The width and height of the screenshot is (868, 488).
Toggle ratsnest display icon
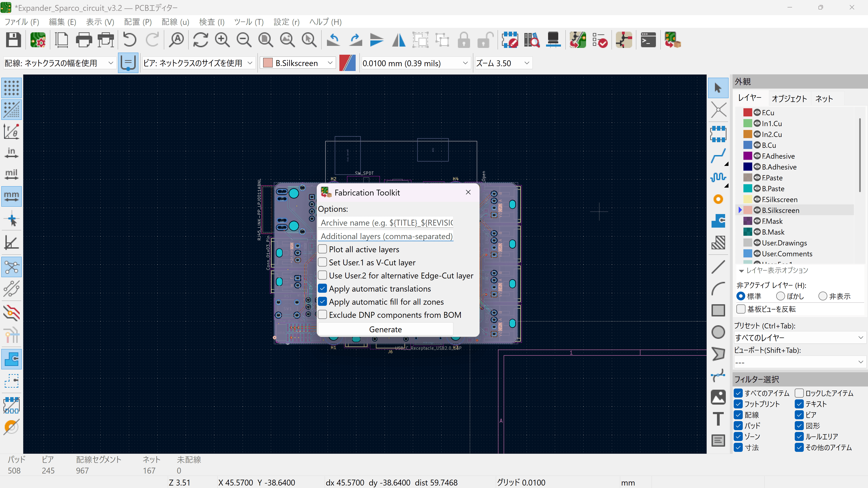point(12,267)
